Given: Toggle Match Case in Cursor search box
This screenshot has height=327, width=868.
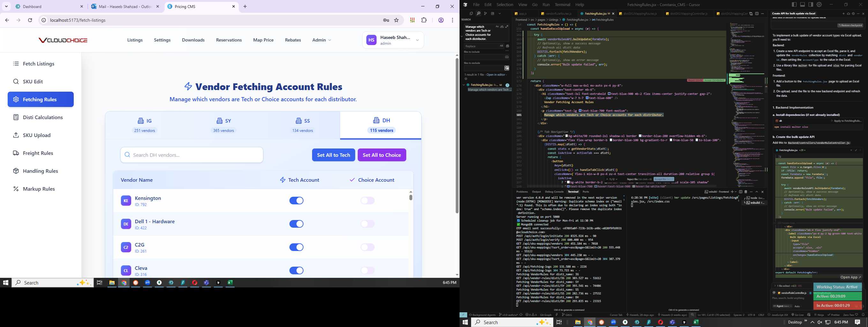Looking at the screenshot, I should click(498, 26).
